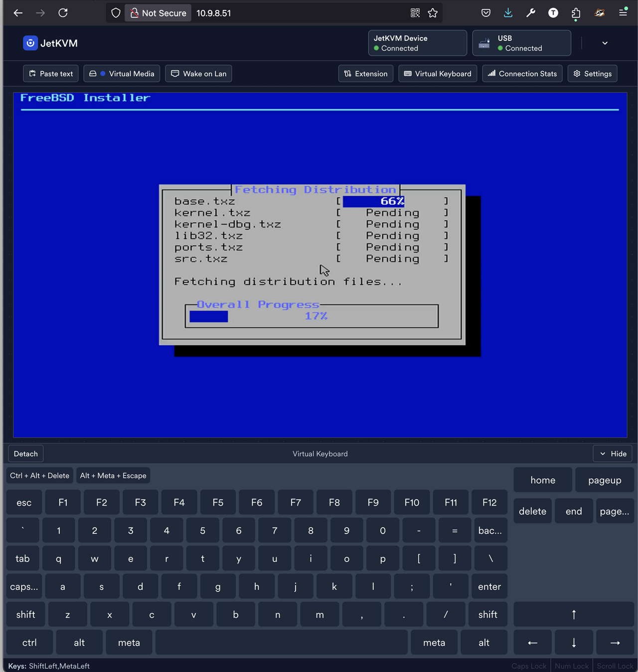
Task: Toggle the ctrl key
Action: (x=29, y=643)
